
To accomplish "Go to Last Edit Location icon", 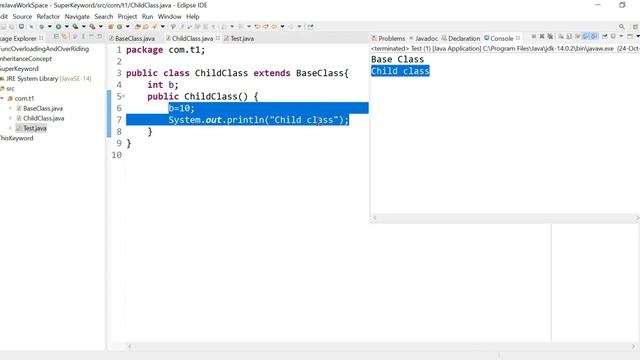I will [x=258, y=27].
